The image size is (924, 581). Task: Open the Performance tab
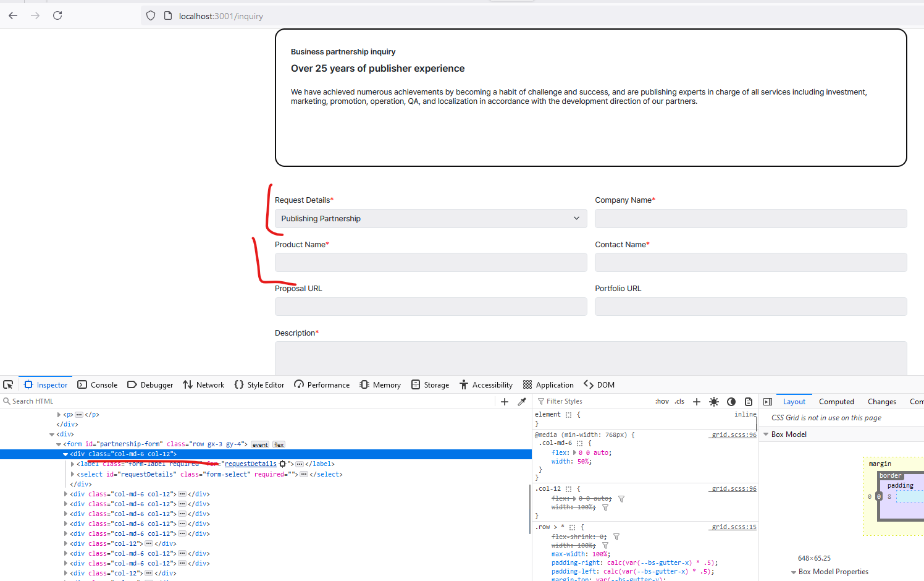tap(322, 384)
